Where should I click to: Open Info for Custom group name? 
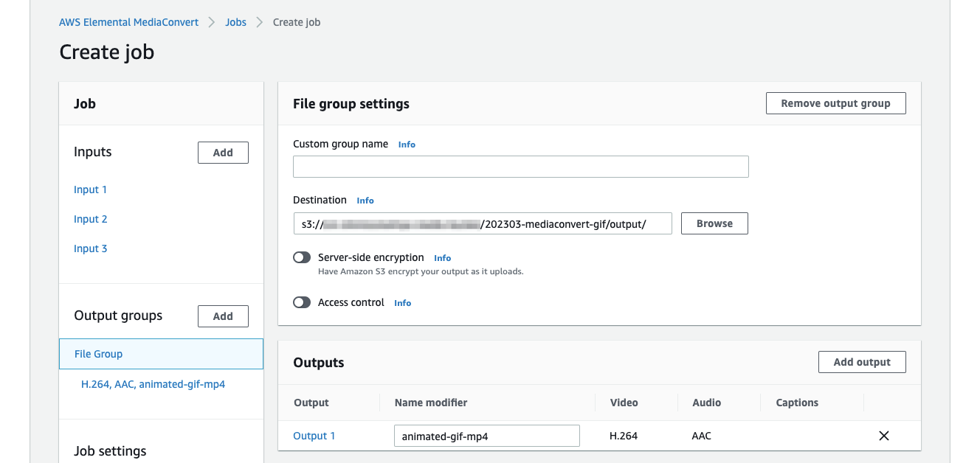pyautogui.click(x=407, y=145)
